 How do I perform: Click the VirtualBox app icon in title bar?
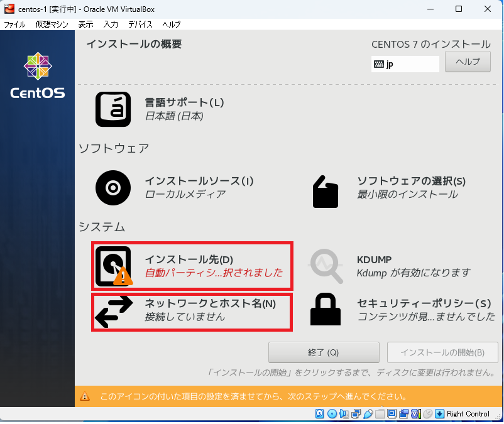[9, 9]
